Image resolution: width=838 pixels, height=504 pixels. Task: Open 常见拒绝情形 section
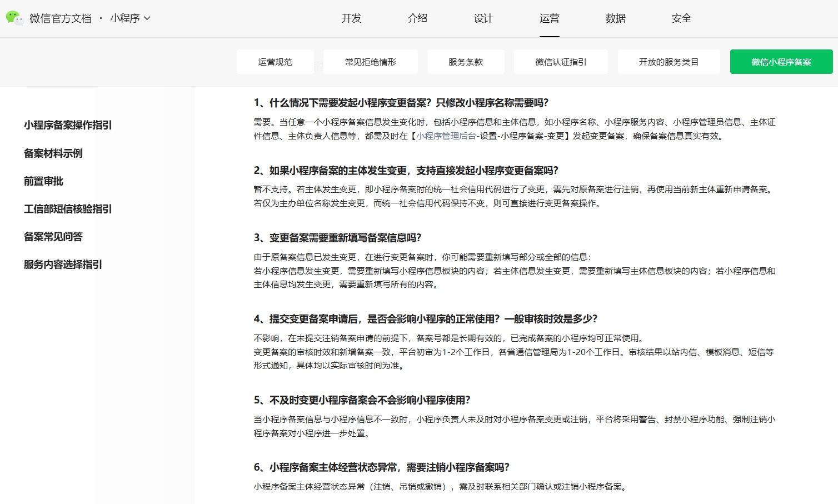[371, 62]
